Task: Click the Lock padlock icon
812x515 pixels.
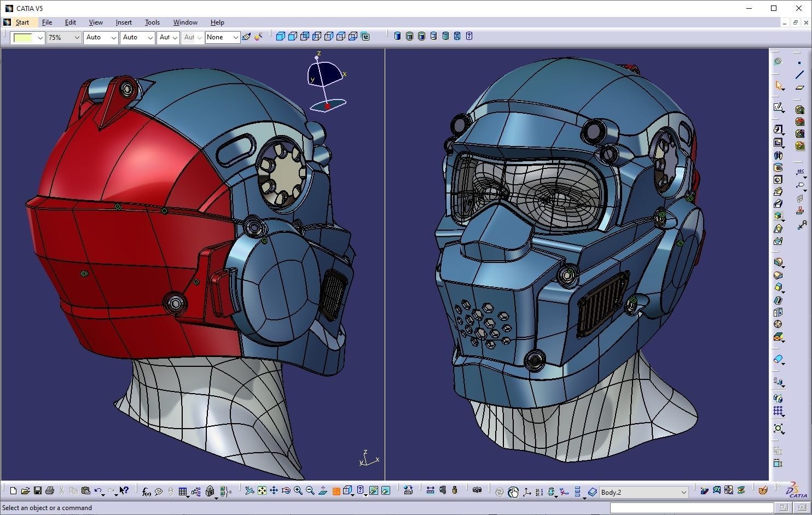Action: coord(210,491)
